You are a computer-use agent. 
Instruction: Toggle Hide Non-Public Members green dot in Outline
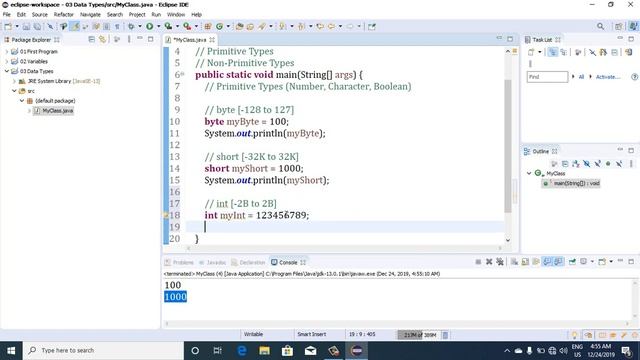pyautogui.click(x=608, y=164)
